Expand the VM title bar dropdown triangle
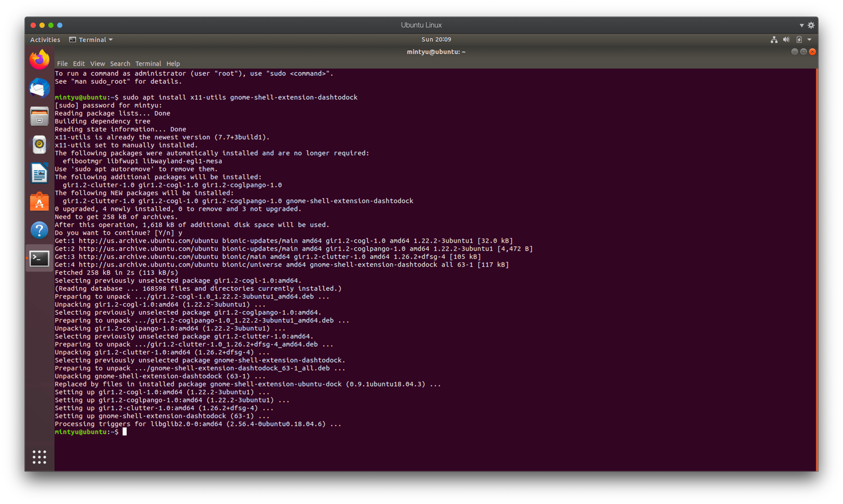 pyautogui.click(x=802, y=25)
